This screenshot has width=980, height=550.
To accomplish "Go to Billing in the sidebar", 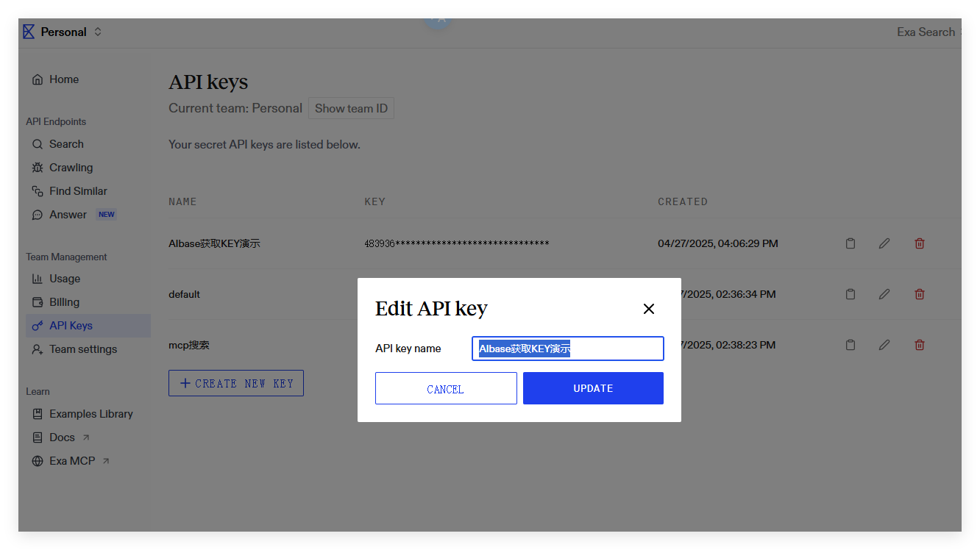I will [x=64, y=302].
